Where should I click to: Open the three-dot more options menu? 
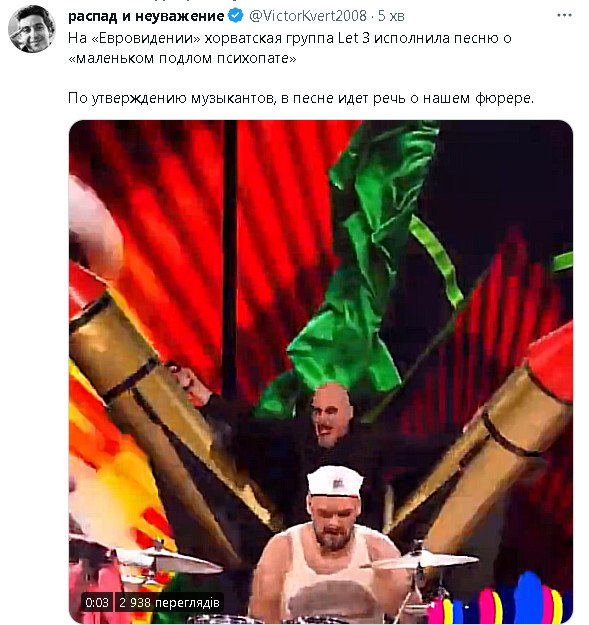click(x=564, y=16)
